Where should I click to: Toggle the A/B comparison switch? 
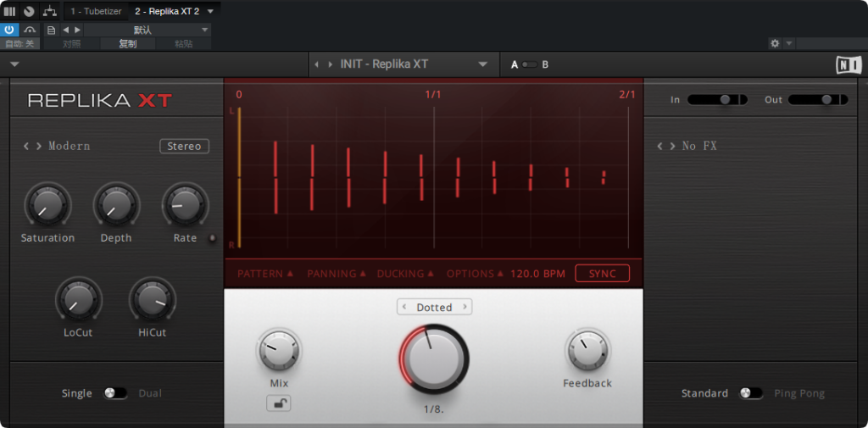point(529,64)
